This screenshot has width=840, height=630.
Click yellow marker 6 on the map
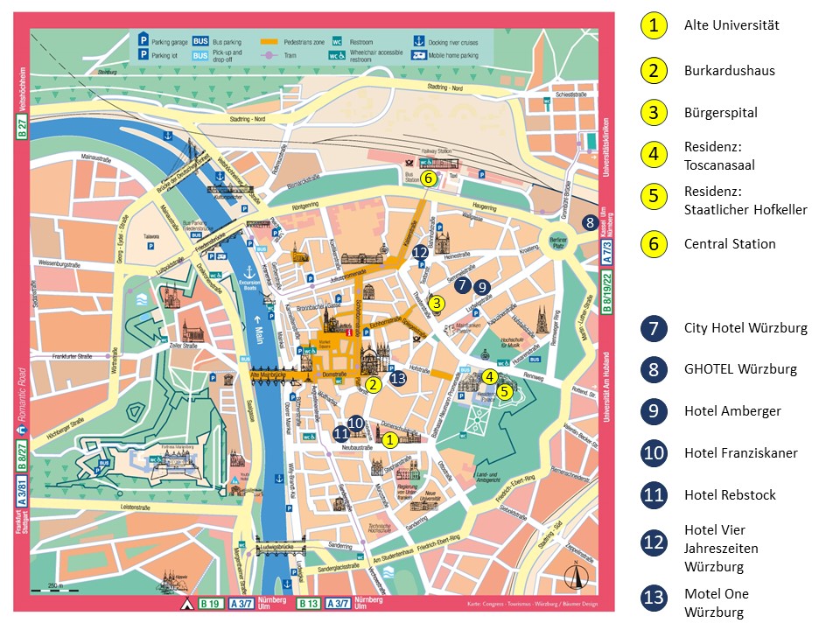pos(428,178)
